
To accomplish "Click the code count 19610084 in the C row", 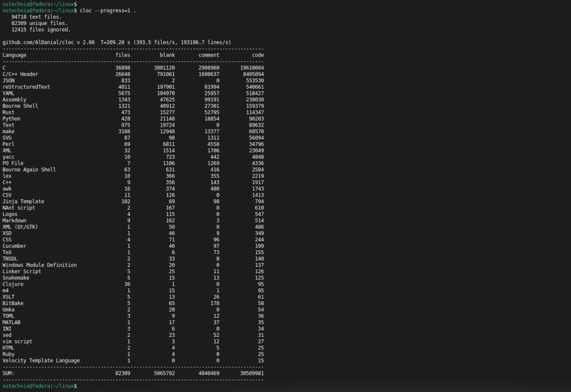I will tap(252, 68).
